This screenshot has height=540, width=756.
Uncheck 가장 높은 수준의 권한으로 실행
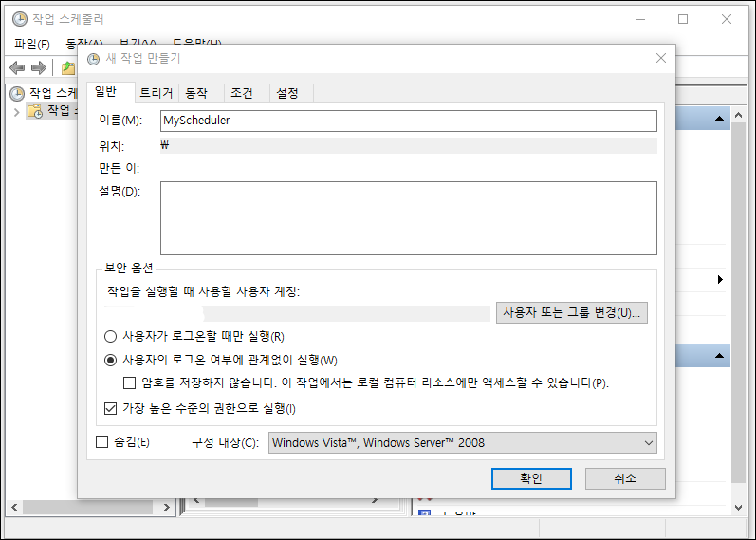pyautogui.click(x=110, y=409)
